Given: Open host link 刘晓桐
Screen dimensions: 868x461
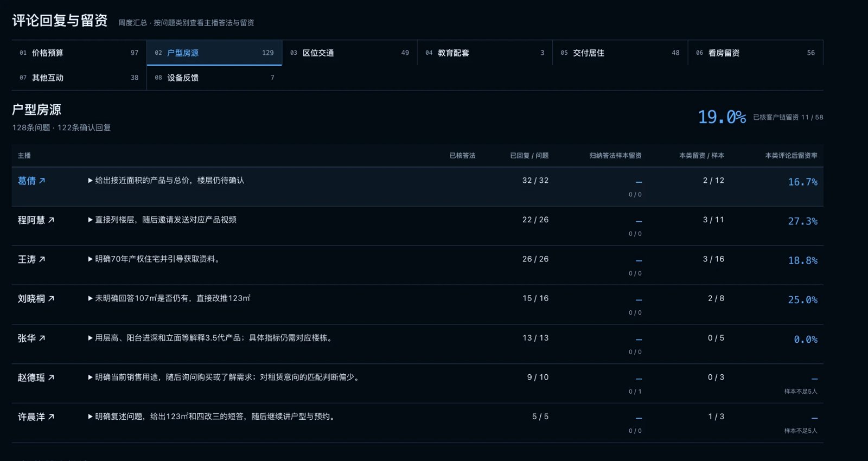Looking at the screenshot, I should click(36, 299).
